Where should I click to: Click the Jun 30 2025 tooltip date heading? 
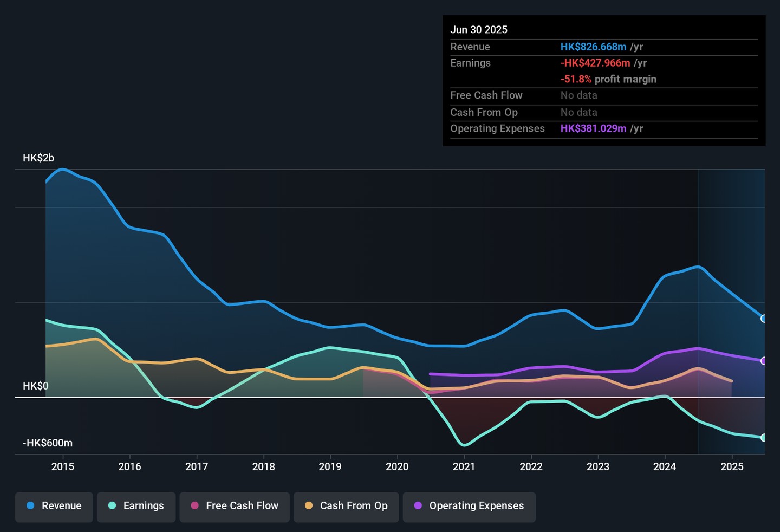pos(479,30)
